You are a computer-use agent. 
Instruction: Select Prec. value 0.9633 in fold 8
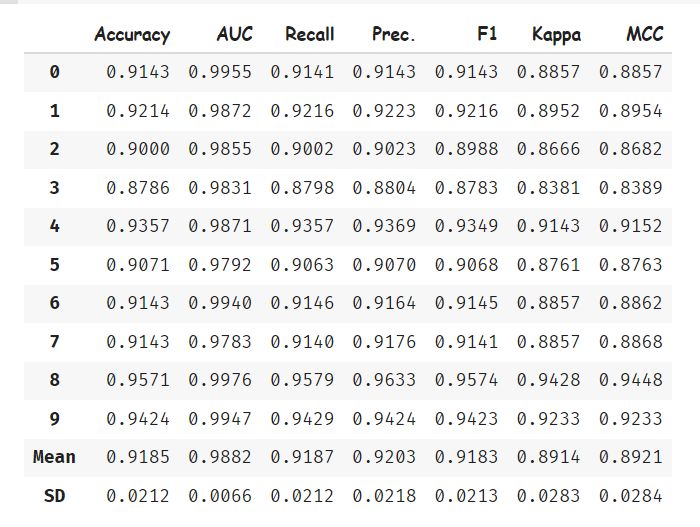[x=384, y=380]
